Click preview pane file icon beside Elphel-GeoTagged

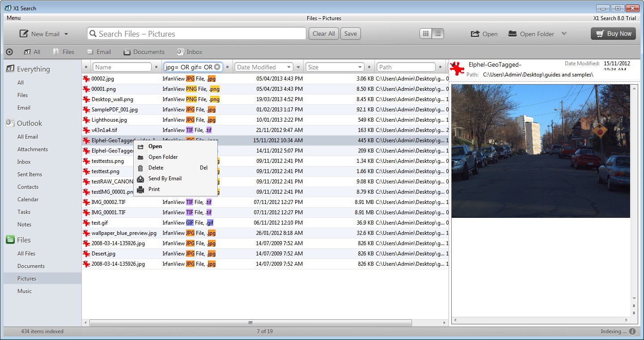click(x=457, y=68)
